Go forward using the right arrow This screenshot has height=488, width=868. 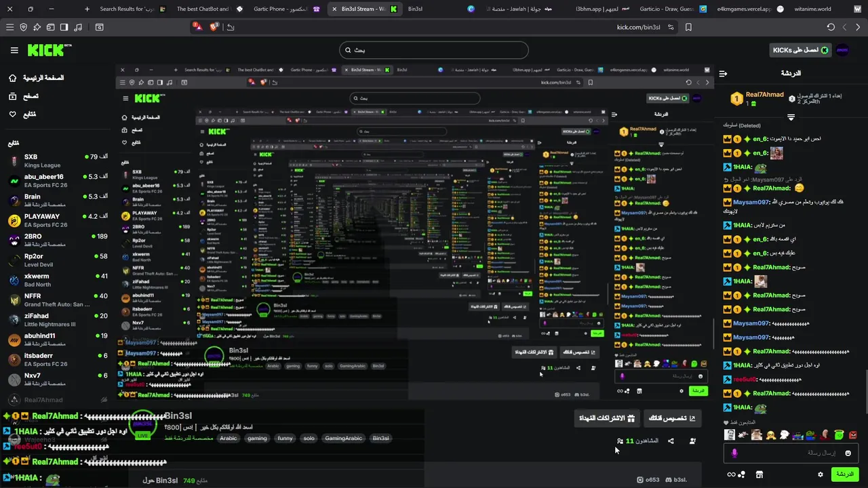point(858,27)
